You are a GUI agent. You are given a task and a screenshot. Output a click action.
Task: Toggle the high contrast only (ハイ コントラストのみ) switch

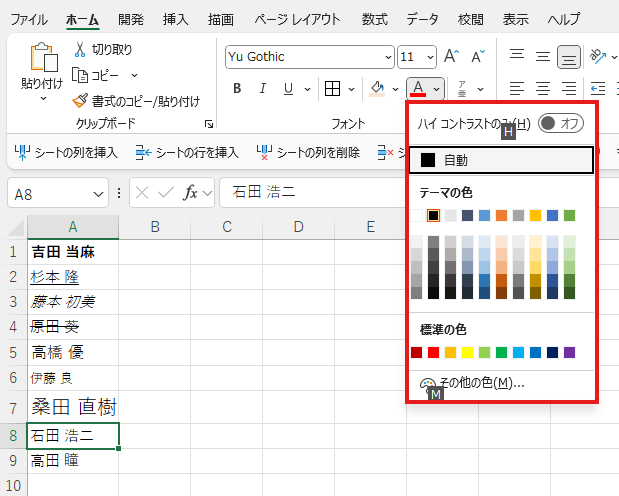click(560, 123)
